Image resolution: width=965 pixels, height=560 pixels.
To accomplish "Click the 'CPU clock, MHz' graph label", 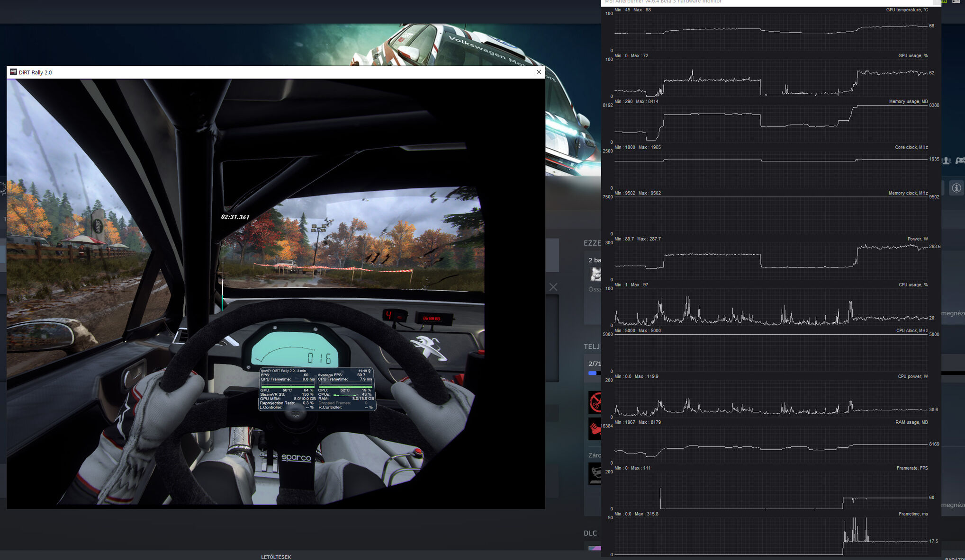I will point(912,331).
